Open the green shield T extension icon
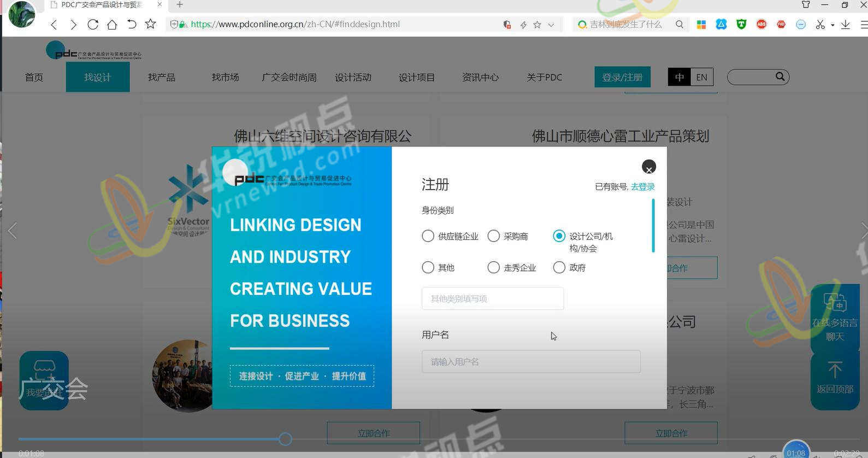868x458 pixels. click(741, 24)
